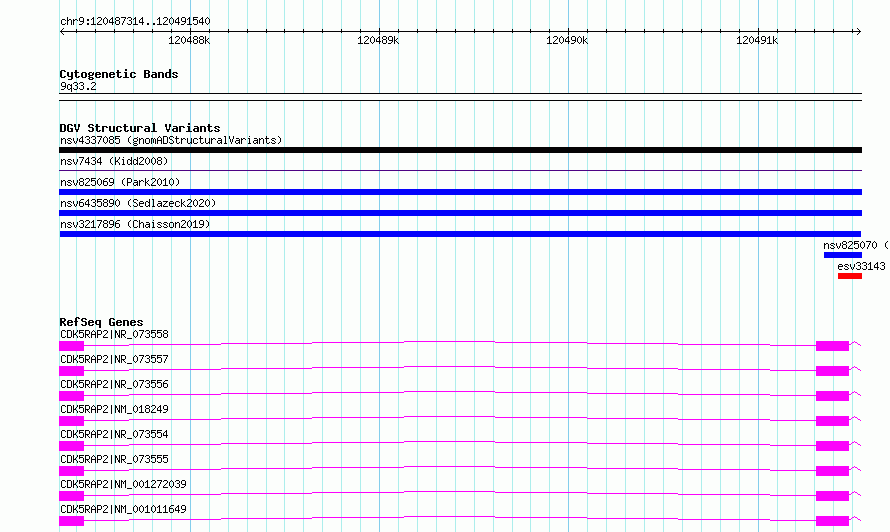The image size is (890, 532).
Task: Select the short blue nsv825070 bar
Action: coord(843,255)
